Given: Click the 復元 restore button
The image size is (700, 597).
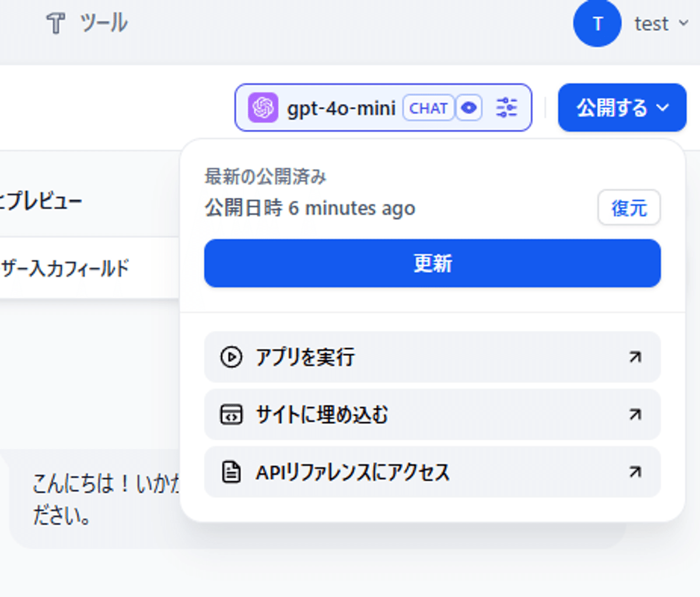Looking at the screenshot, I should coord(629,208).
